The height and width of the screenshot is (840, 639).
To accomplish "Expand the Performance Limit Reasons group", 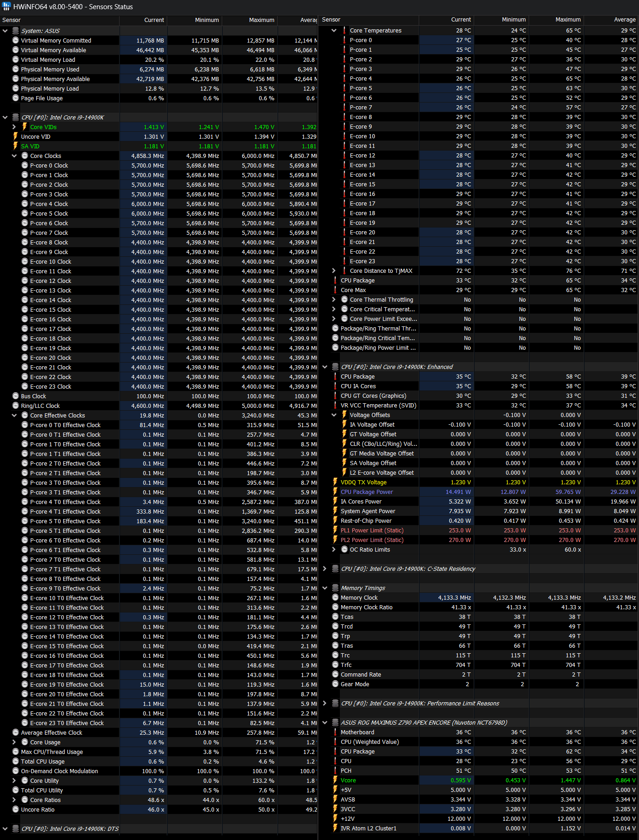I will click(325, 703).
